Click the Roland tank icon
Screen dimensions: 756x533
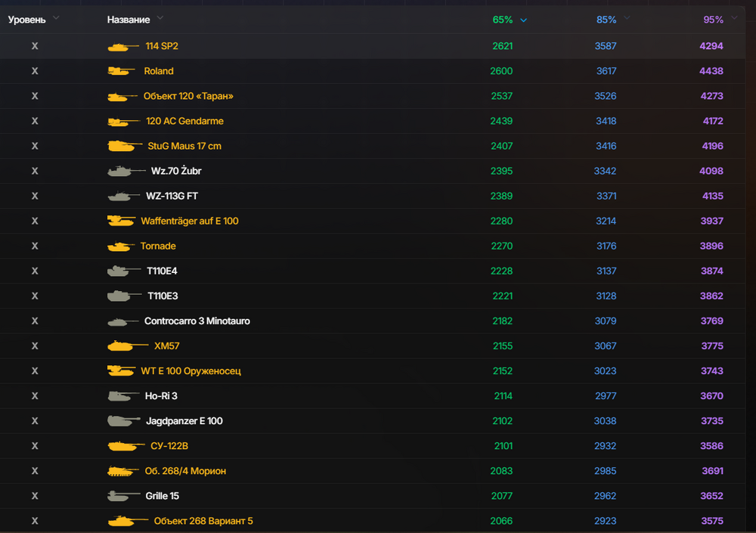pos(121,71)
